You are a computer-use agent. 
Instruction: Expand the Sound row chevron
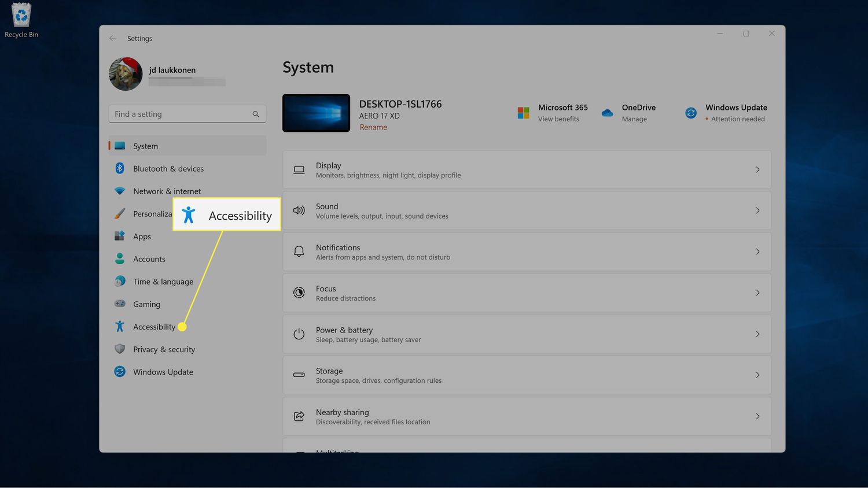pos(757,210)
